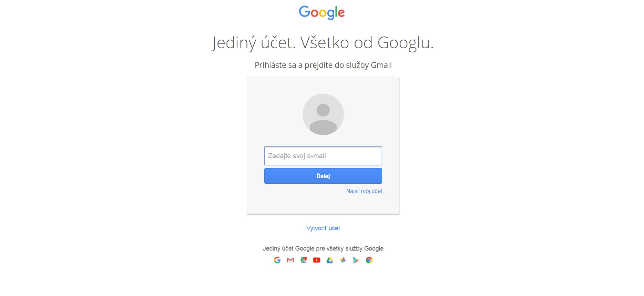Open the "Nájsť môj účet" link

point(364,191)
